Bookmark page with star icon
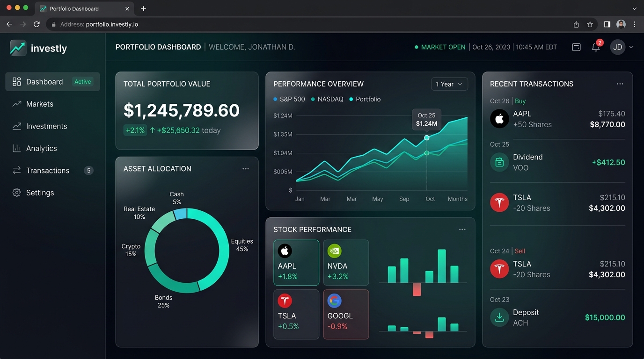Viewport: 644px width, 359px height. pyautogui.click(x=590, y=24)
